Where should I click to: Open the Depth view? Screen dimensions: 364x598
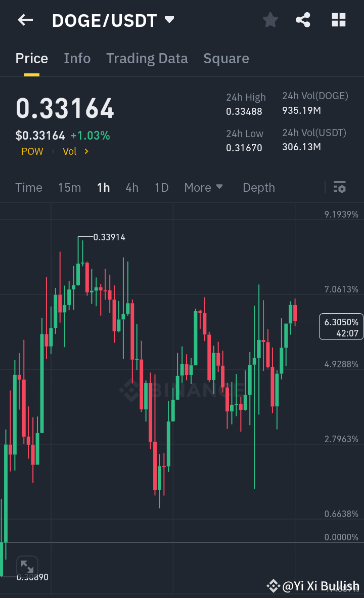coord(258,187)
